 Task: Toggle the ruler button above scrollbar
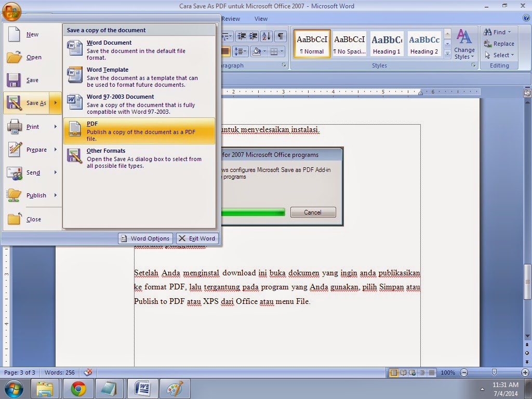point(528,92)
